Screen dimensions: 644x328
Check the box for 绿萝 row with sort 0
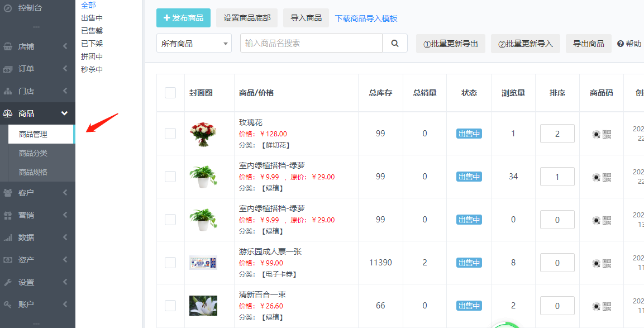(170, 220)
